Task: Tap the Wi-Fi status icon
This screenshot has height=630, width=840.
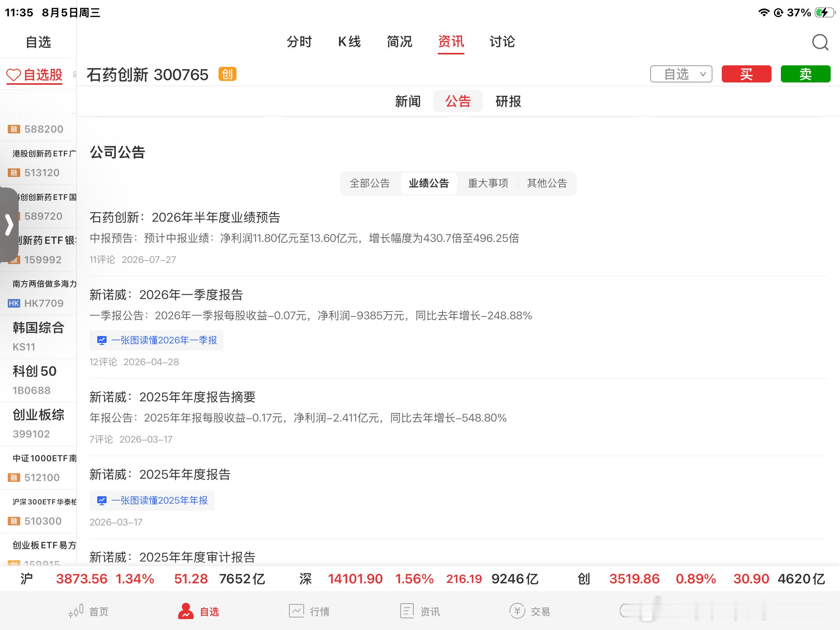Action: [764, 12]
